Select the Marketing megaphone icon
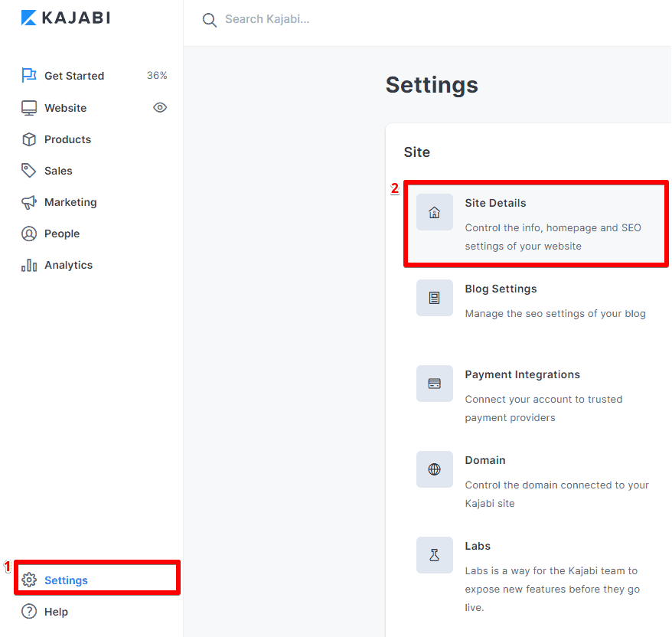The width and height of the screenshot is (672, 637). 28,201
